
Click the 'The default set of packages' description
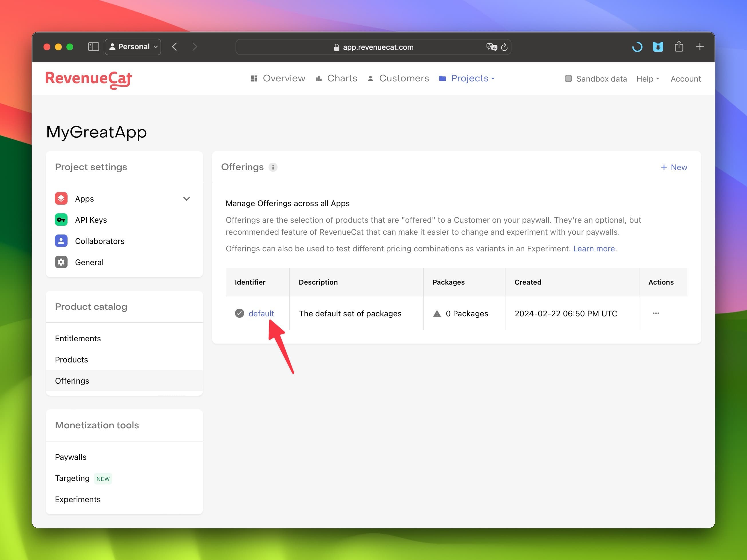pyautogui.click(x=350, y=313)
